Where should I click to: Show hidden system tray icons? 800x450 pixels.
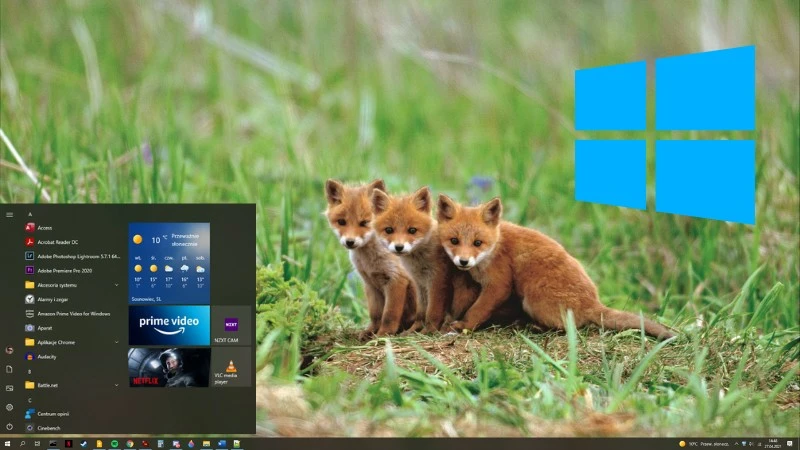pyautogui.click(x=736, y=444)
